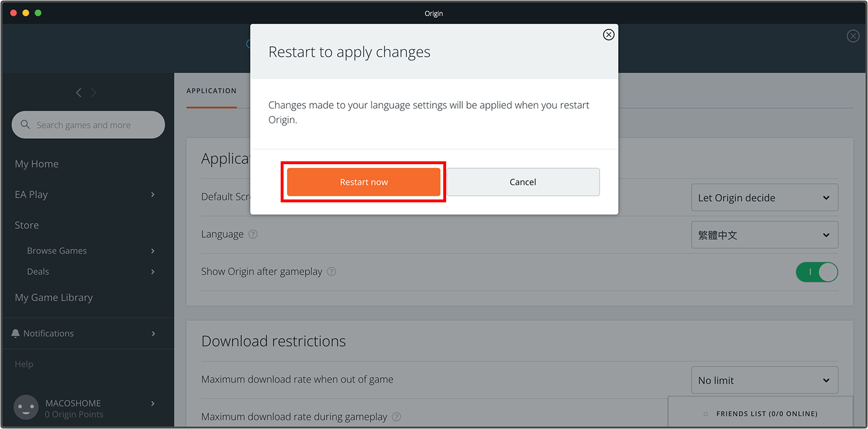Image resolution: width=868 pixels, height=429 pixels.
Task: Open Deals in the sidebar
Action: [x=38, y=272]
